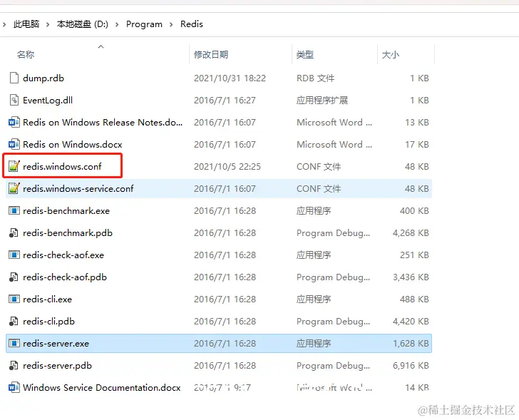519x420 pixels.
Task: Sort files by 名称 column header
Action: tap(26, 55)
